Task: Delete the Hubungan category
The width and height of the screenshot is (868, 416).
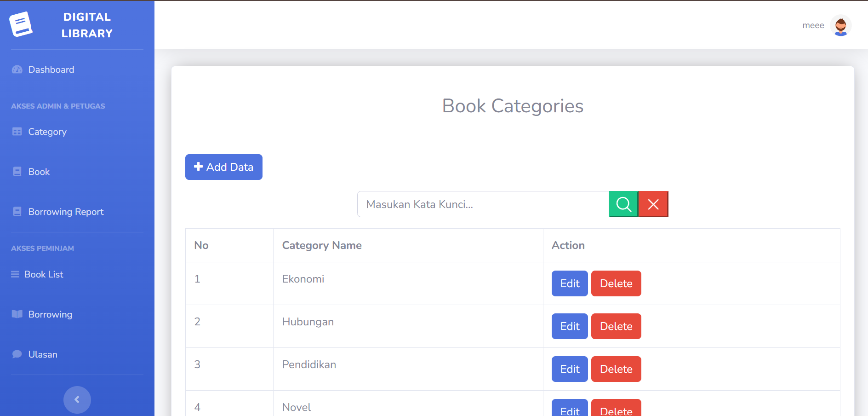Action: [x=616, y=326]
